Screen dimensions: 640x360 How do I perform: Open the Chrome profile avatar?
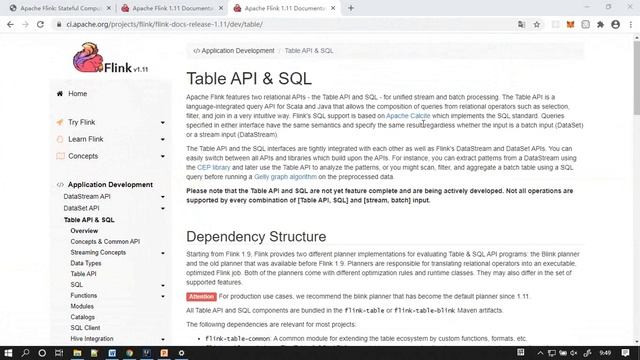click(616, 24)
